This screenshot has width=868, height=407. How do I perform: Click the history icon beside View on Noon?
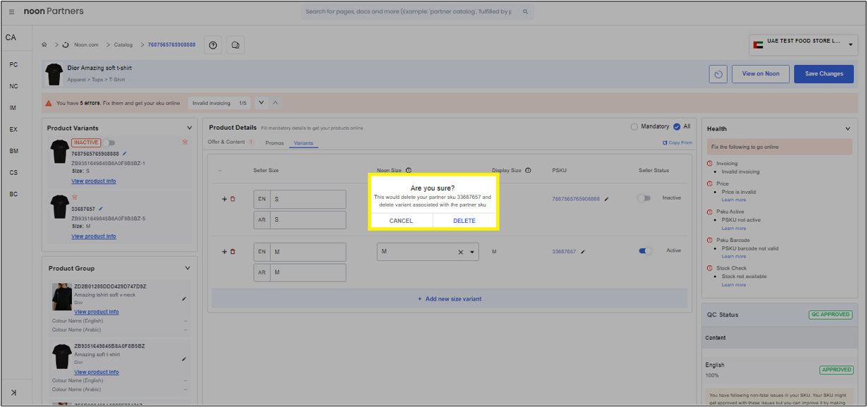pyautogui.click(x=718, y=74)
